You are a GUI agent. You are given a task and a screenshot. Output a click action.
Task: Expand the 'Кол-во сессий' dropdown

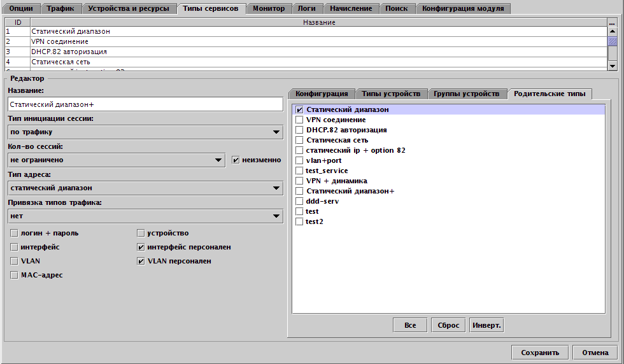[117, 160]
